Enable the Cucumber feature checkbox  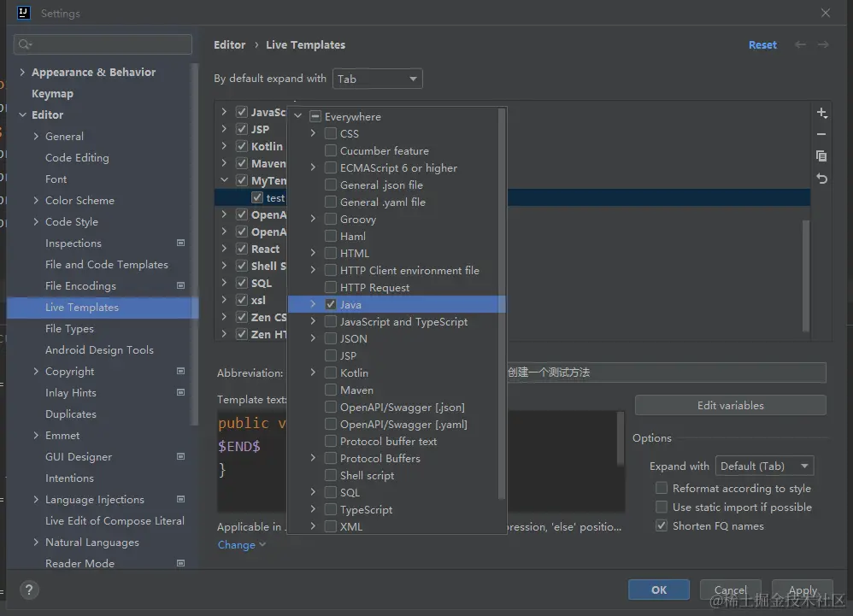(330, 150)
